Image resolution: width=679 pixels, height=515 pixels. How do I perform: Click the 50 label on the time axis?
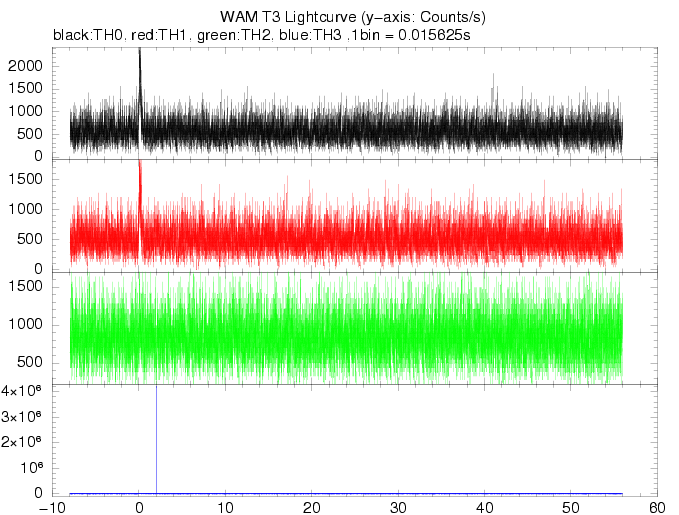571,508
